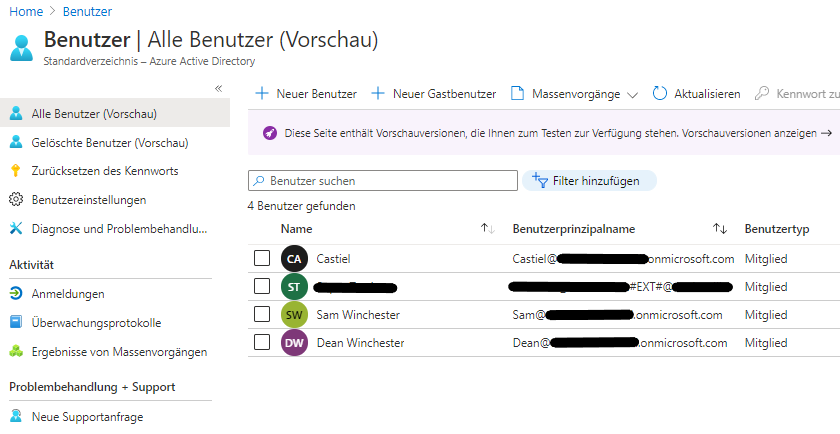Click the key icon for Zurücksetzen des Kennworts
This screenshot has height=434, width=840.
click(x=16, y=171)
